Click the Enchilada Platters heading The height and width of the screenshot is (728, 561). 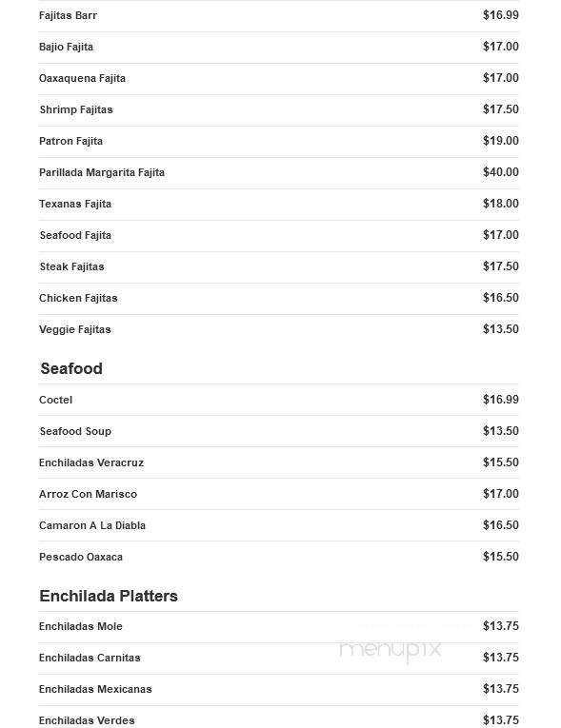(x=109, y=596)
